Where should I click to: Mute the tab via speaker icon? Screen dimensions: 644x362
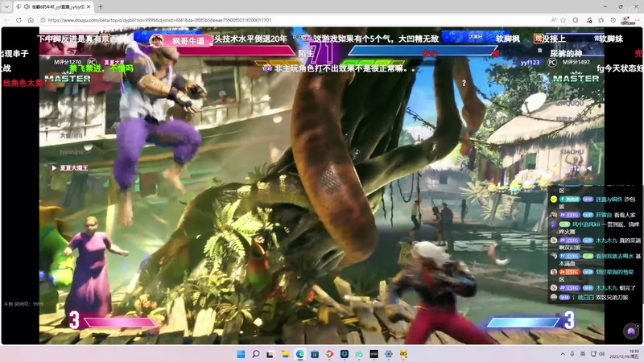point(27,6)
